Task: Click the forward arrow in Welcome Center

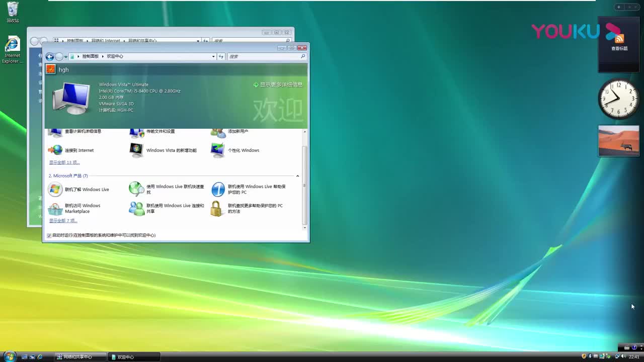Action: pos(59,56)
